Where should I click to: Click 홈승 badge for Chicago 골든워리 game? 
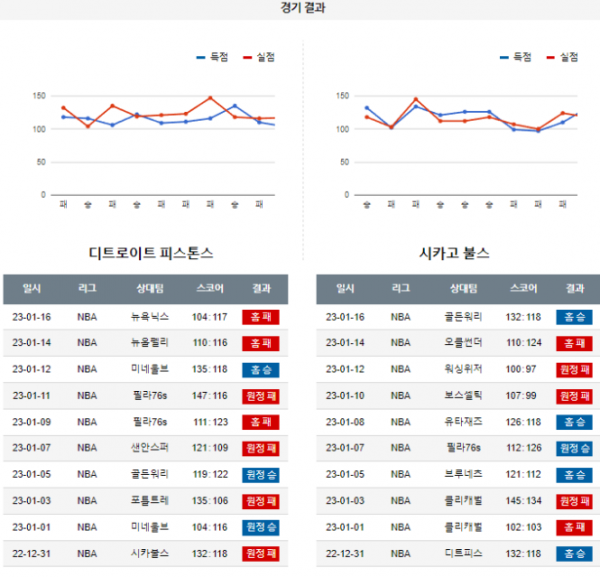coord(574,317)
